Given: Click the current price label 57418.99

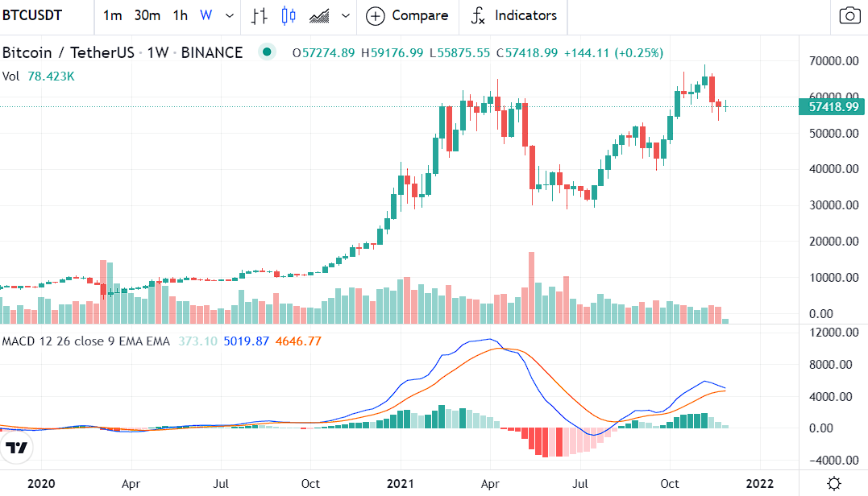Looking at the screenshot, I should 833,106.
